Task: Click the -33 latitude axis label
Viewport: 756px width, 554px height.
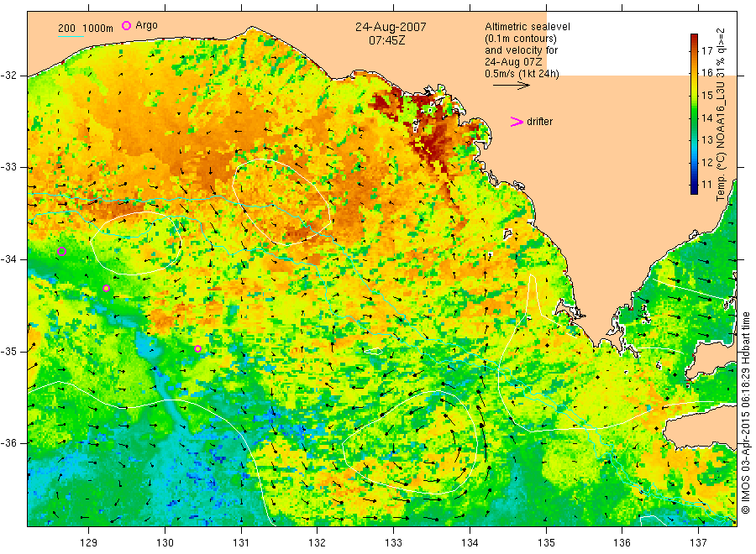Action: click(x=8, y=167)
